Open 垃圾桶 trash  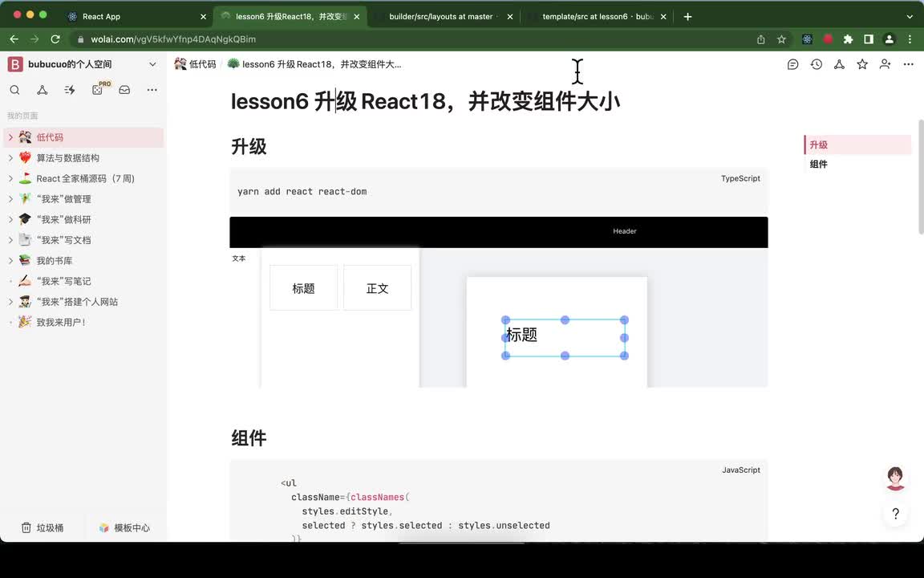pos(43,528)
